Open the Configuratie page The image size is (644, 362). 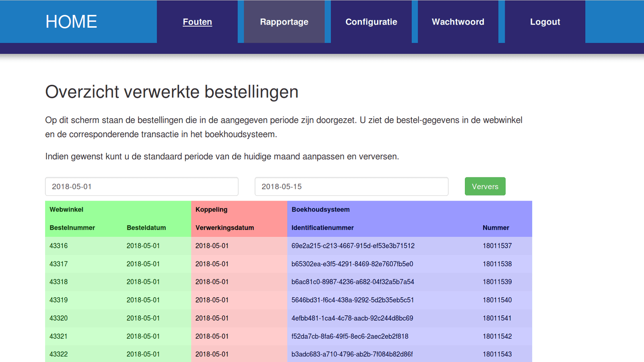371,22
